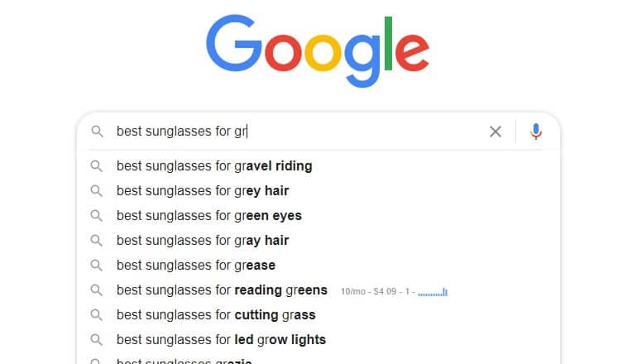
Task: Choose suggestion 'best sunglasses for green eyes'
Action: (x=318, y=216)
